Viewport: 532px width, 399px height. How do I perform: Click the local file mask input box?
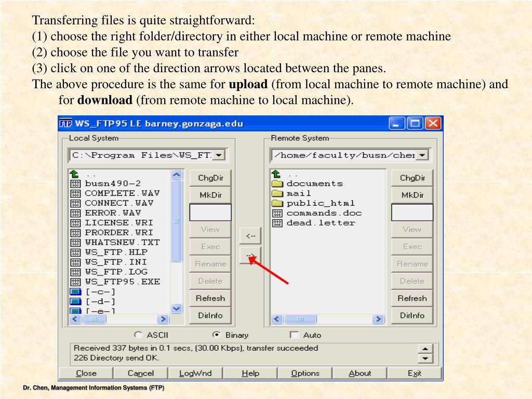tap(210, 212)
